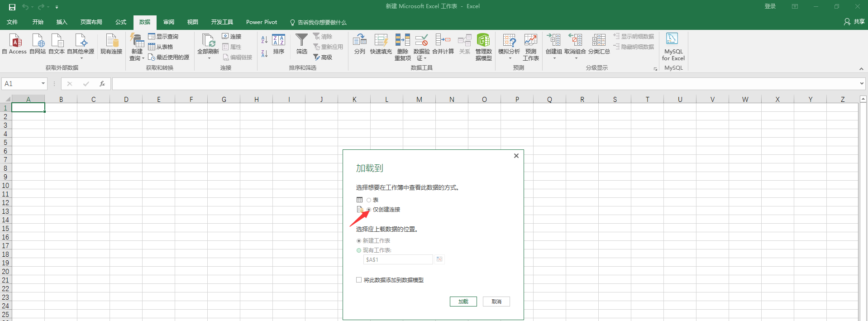Open existing connections (现有连接)
868x321 pixels.
tap(111, 44)
